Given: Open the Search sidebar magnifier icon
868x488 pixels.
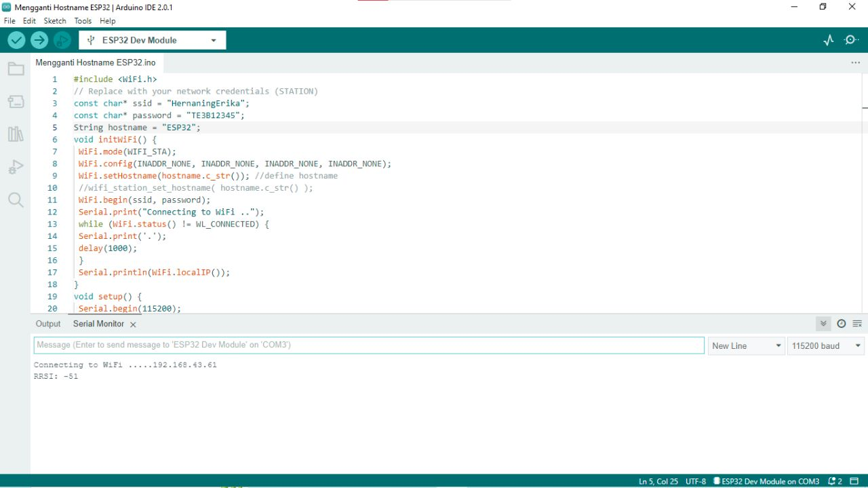Looking at the screenshot, I should (x=16, y=200).
